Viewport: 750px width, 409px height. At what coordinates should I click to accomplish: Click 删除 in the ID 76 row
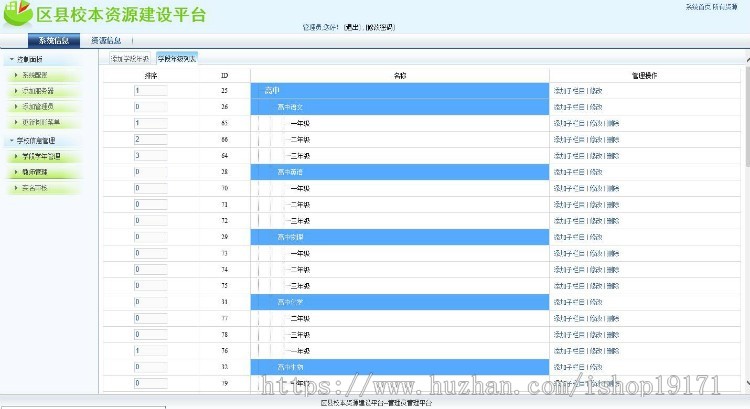[x=614, y=351]
